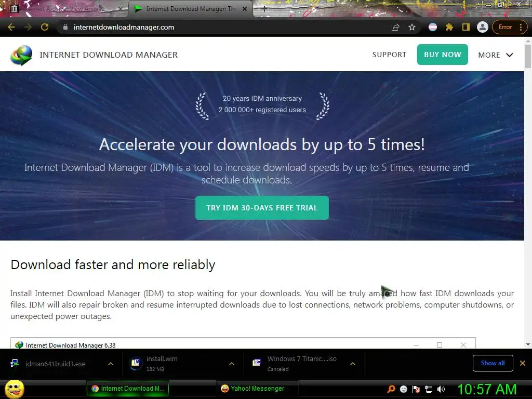Click TRY IDM 30-DAYS FREE TRIAL button
The height and width of the screenshot is (399, 532).
(262, 208)
